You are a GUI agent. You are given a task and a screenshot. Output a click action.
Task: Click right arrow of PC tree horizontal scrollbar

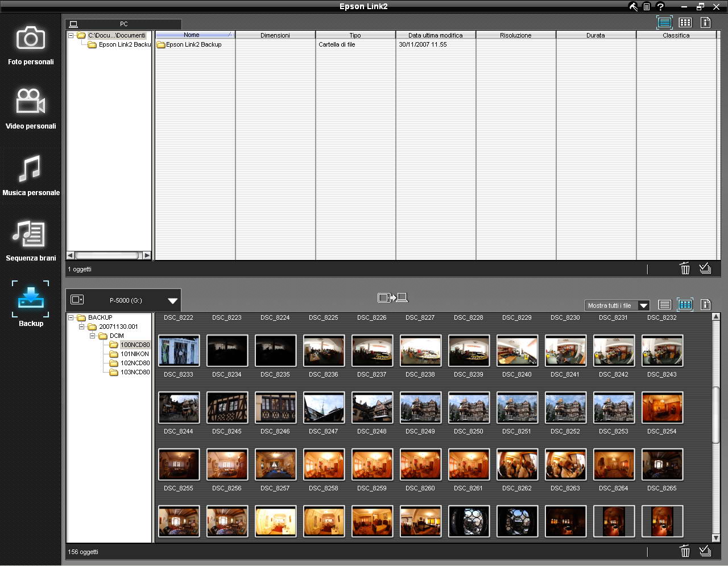[x=147, y=255]
